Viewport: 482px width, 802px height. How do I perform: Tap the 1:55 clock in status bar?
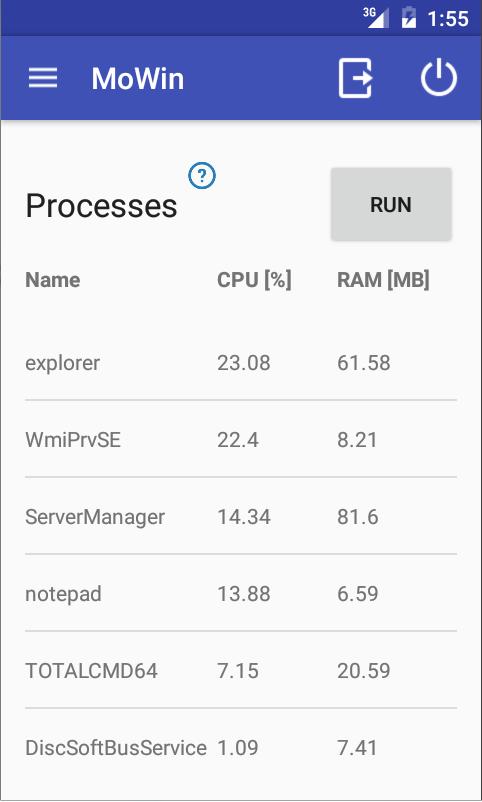pos(448,19)
